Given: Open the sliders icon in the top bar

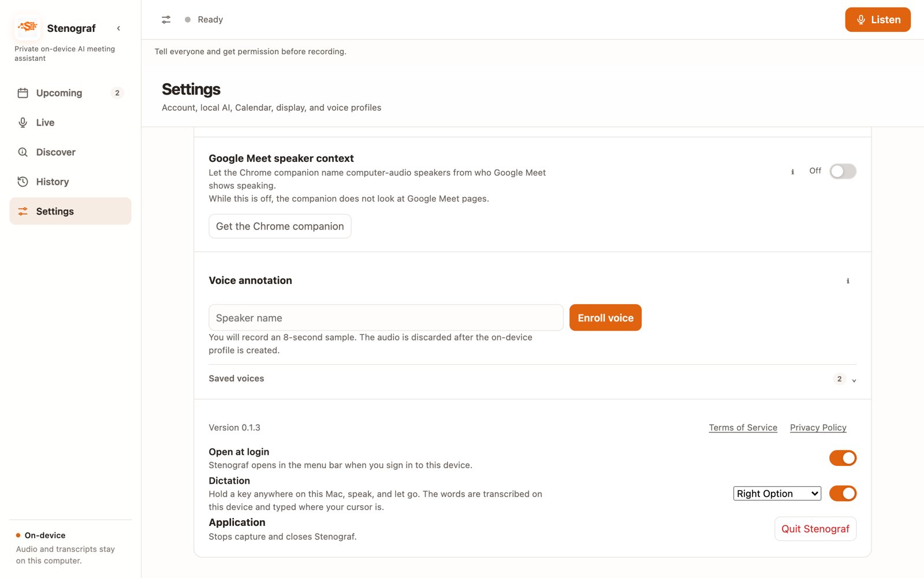Looking at the screenshot, I should 166,20.
